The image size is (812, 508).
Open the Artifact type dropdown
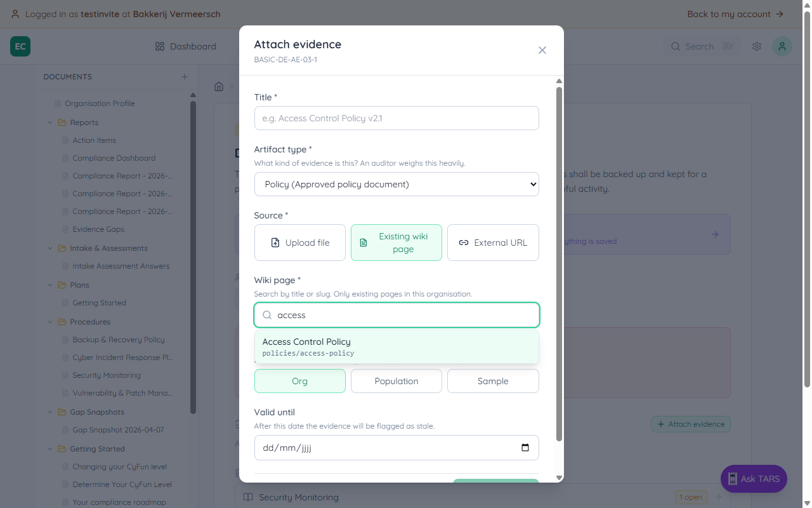pyautogui.click(x=396, y=184)
